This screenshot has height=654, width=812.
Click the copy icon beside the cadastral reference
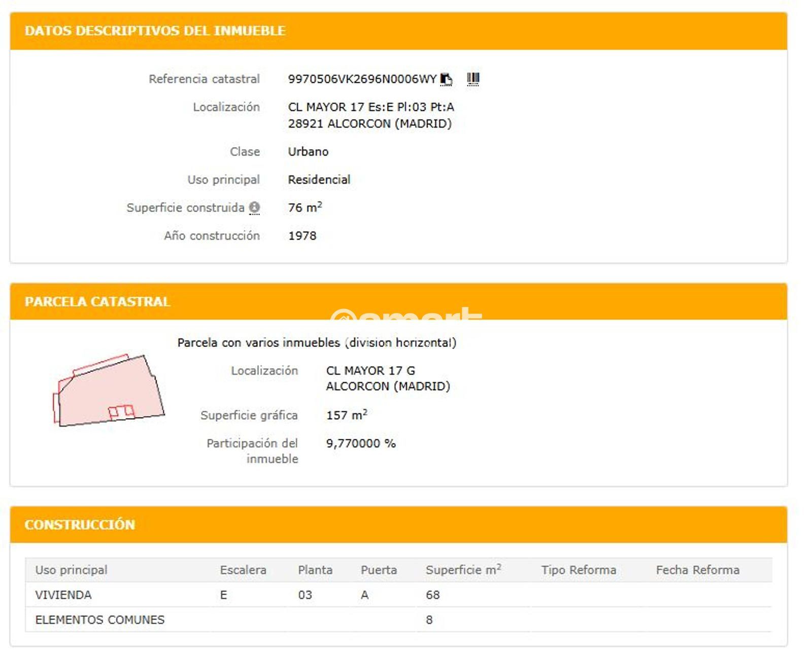pyautogui.click(x=446, y=79)
